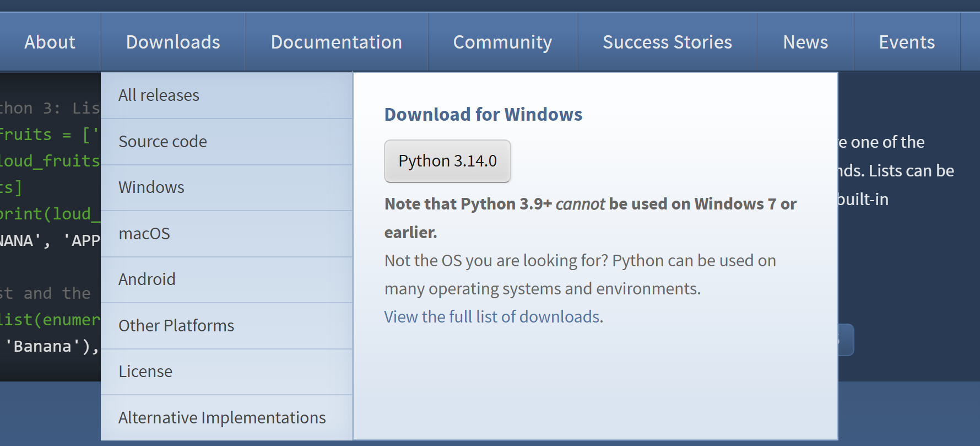Open the About menu
980x446 pixels.
[x=50, y=42]
